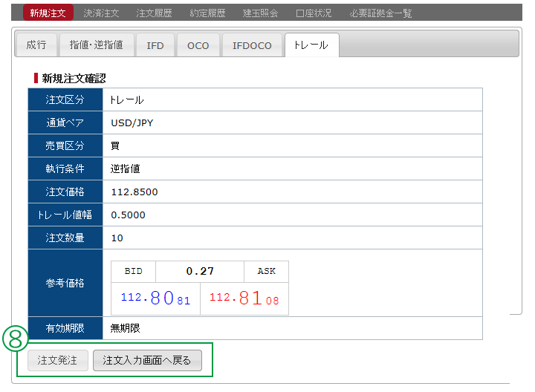Click the 注文価格 row label
The width and height of the screenshot is (535, 392).
tap(65, 192)
